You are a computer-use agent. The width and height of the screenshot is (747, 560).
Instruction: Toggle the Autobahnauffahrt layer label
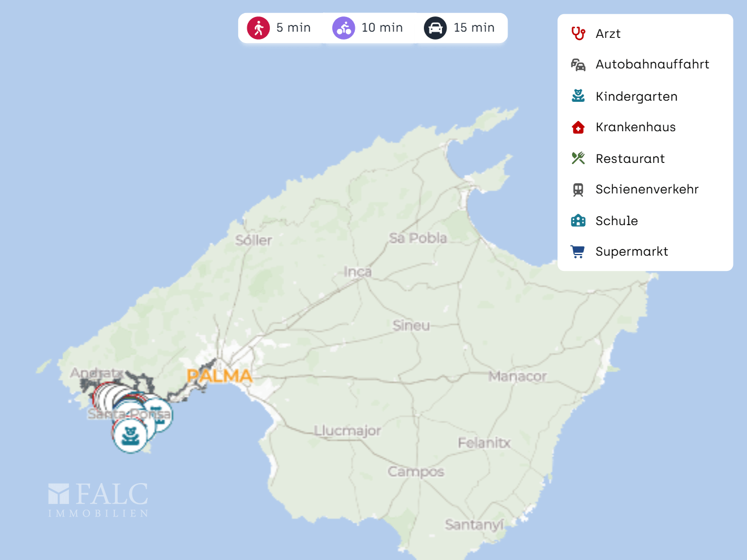(x=652, y=64)
